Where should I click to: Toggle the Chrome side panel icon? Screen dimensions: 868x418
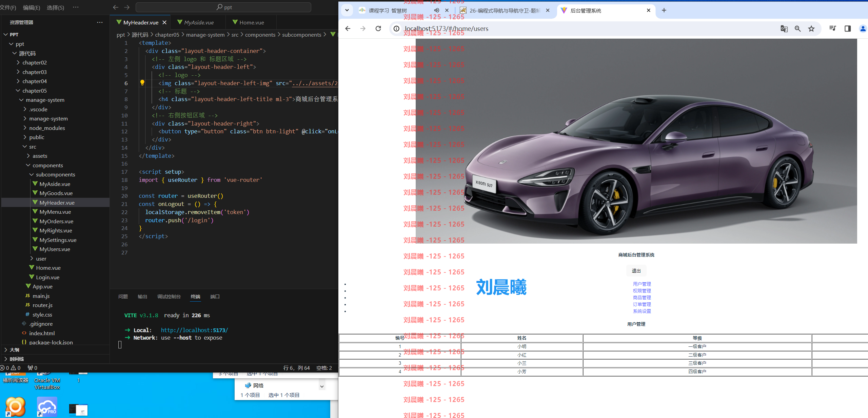[x=848, y=28]
